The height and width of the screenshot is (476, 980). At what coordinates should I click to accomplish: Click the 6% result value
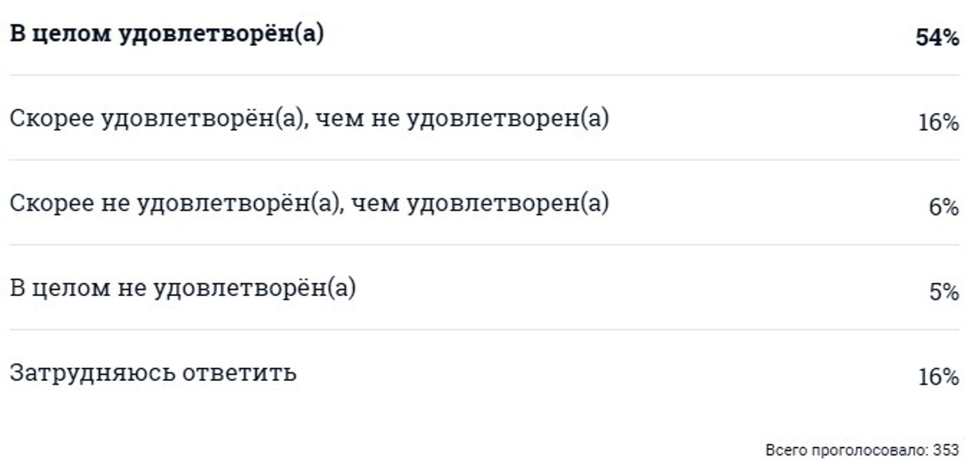[x=944, y=208]
